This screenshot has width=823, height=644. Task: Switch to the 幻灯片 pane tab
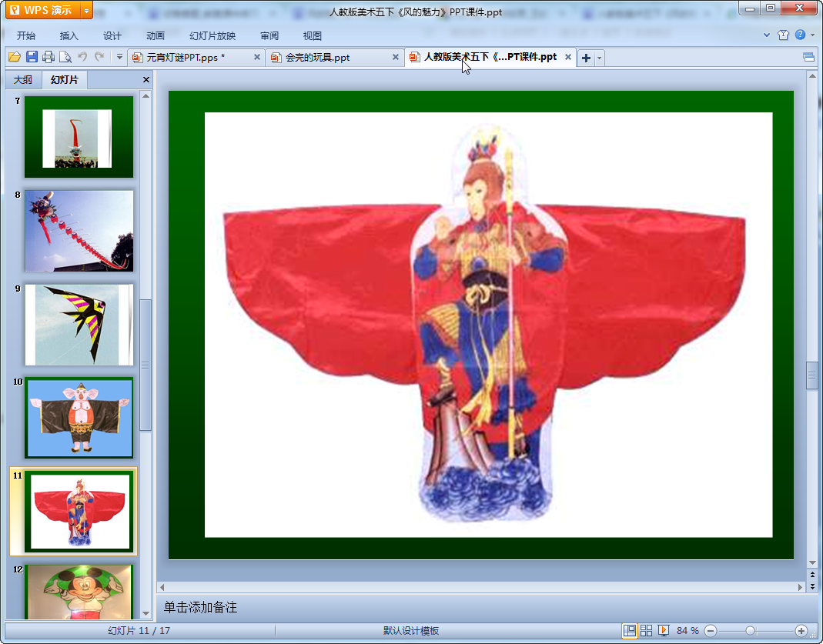click(64, 80)
